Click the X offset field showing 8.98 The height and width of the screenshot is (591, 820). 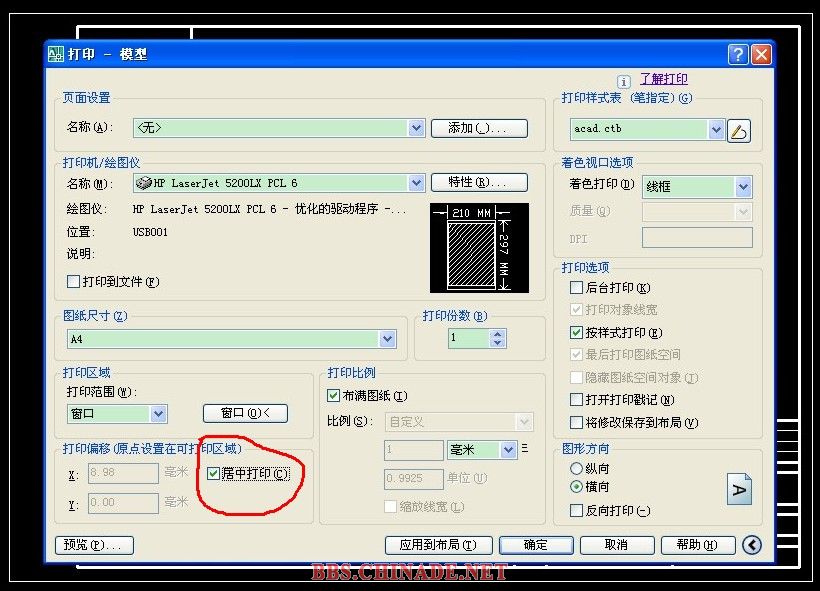point(123,473)
